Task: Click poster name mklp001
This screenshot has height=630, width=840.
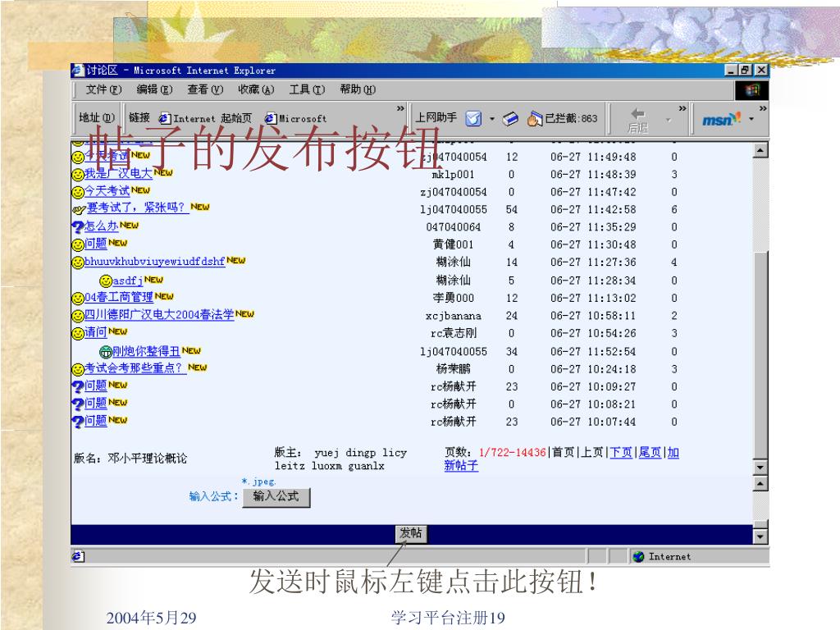Action: pyautogui.click(x=453, y=175)
